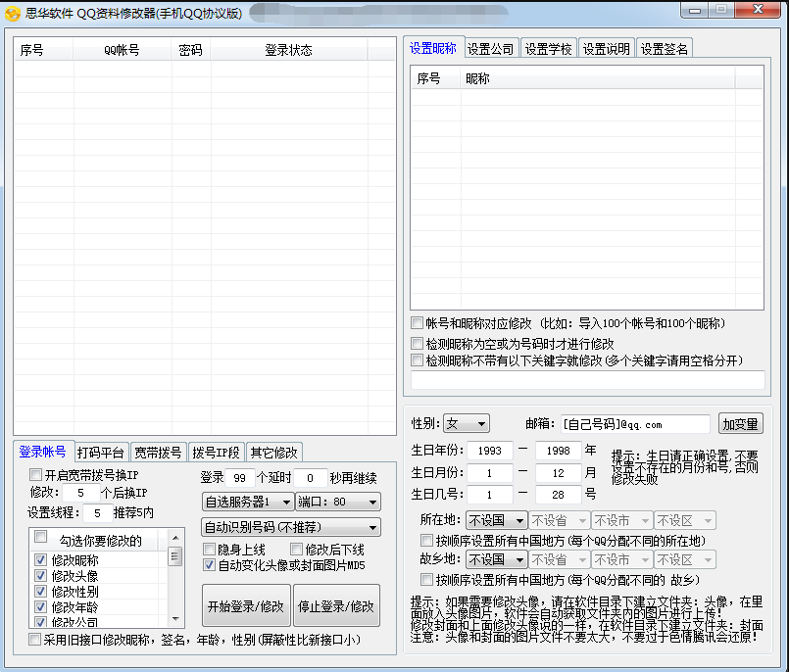Click scroll-up arrow of modification list
789x672 pixels.
point(175,538)
